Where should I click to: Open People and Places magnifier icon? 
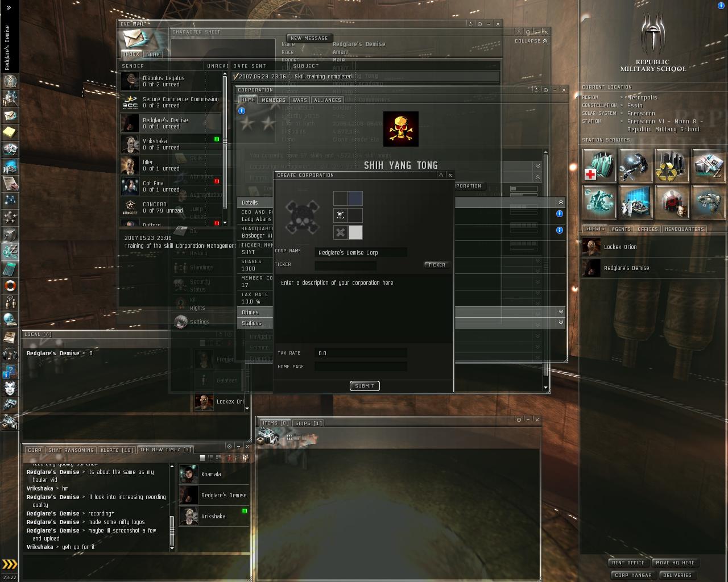[x=10, y=98]
